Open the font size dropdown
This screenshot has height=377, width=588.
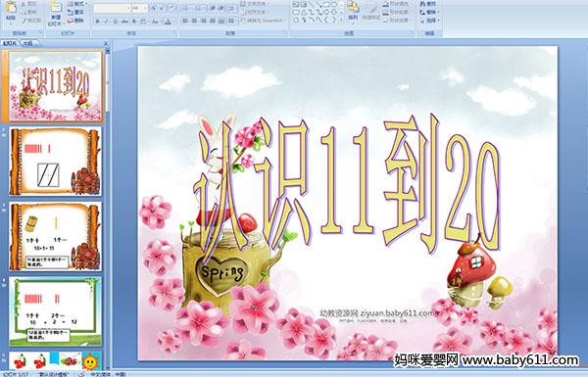coord(140,8)
